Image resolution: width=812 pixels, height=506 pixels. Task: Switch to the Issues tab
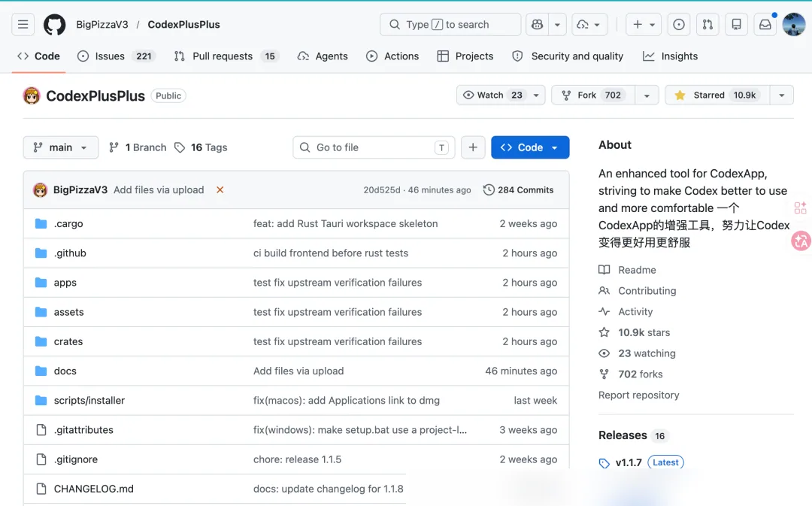coord(116,56)
